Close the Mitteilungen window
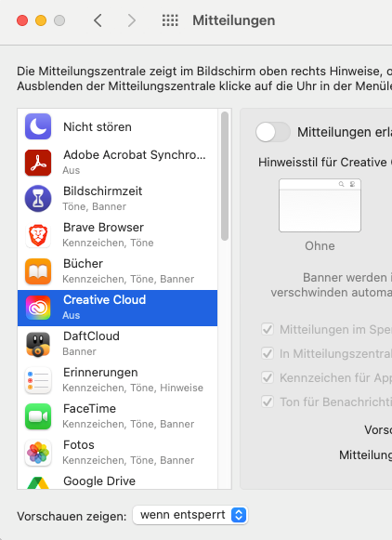 pyautogui.click(x=22, y=20)
